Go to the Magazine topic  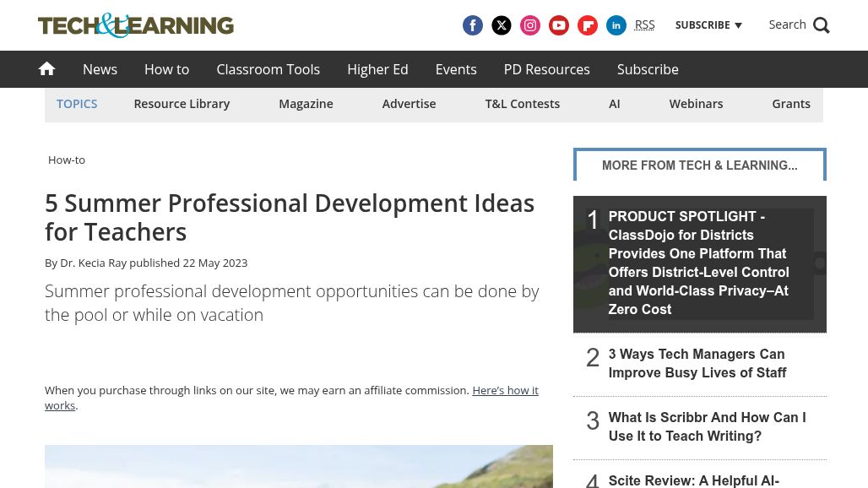point(307,104)
